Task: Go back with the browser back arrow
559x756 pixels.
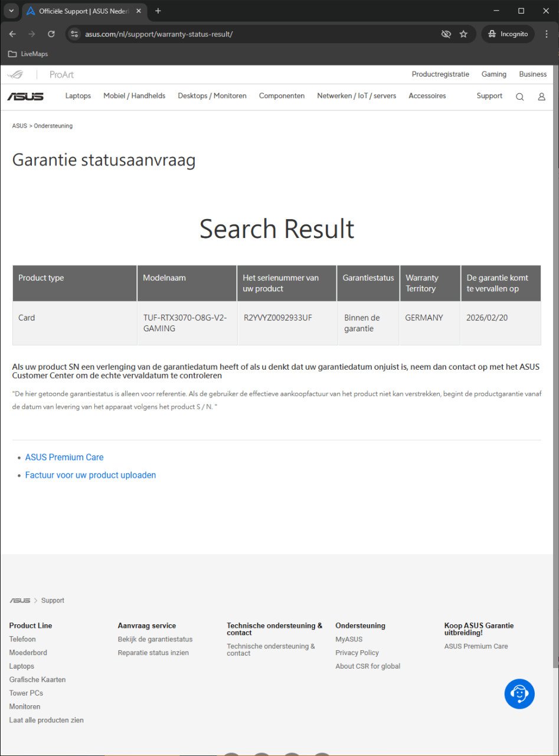Action: [x=12, y=34]
